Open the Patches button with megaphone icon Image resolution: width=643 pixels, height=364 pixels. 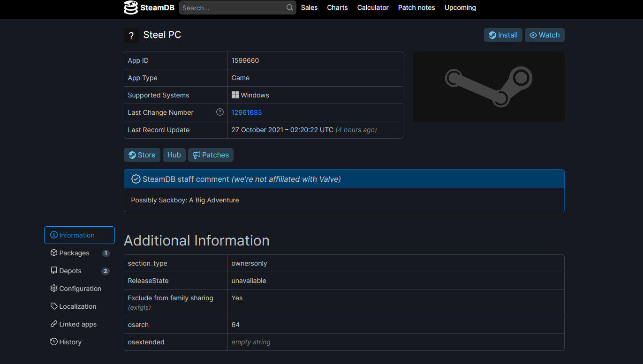211,155
